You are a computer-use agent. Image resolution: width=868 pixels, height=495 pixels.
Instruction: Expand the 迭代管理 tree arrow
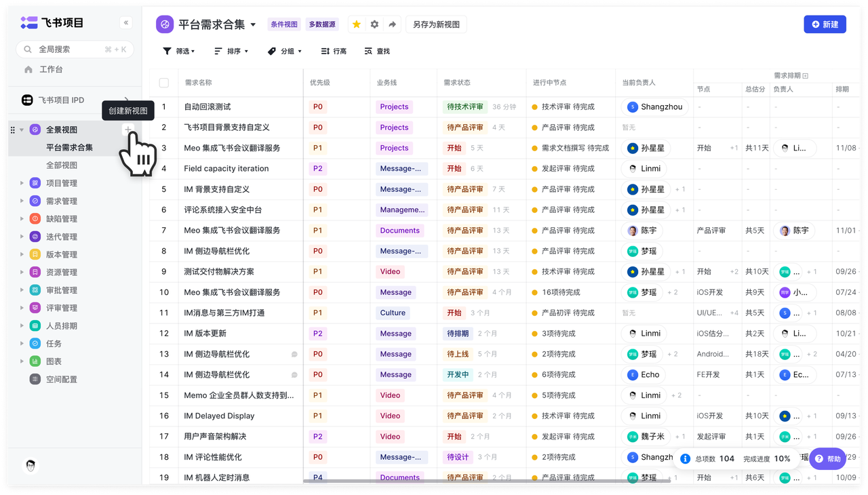tap(22, 237)
